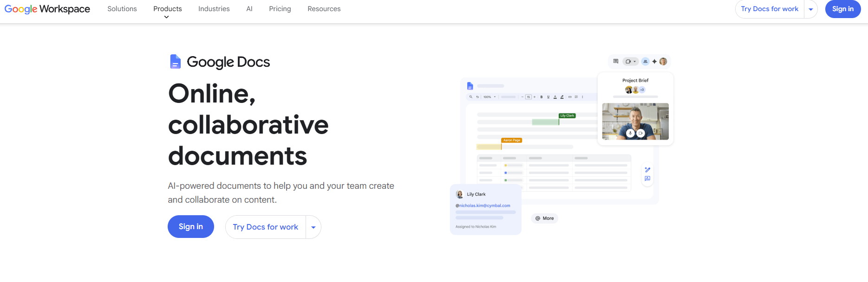
Task: Click Lily Clark's avatar in comment card
Action: point(460,194)
